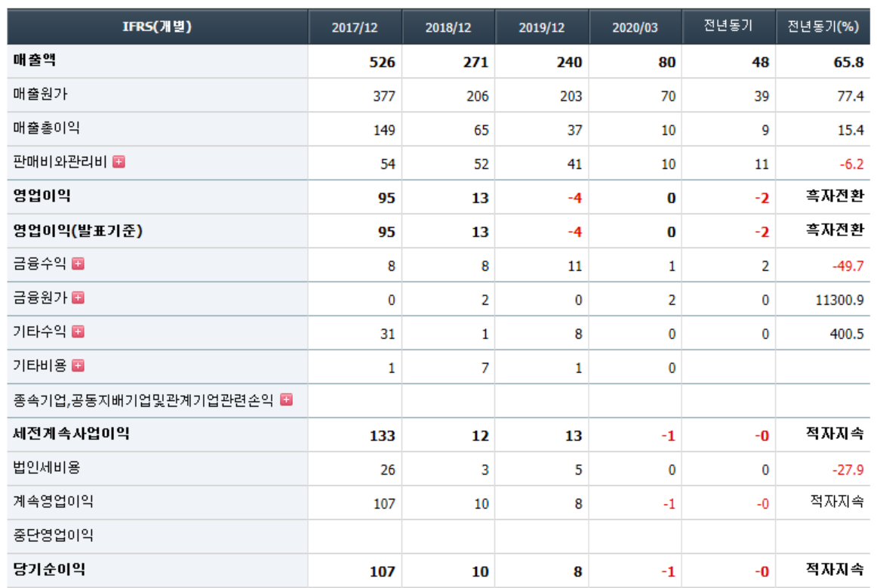Select 법인세비용 percentage -27.9
This screenshot has height=588, width=877.
[x=848, y=469]
